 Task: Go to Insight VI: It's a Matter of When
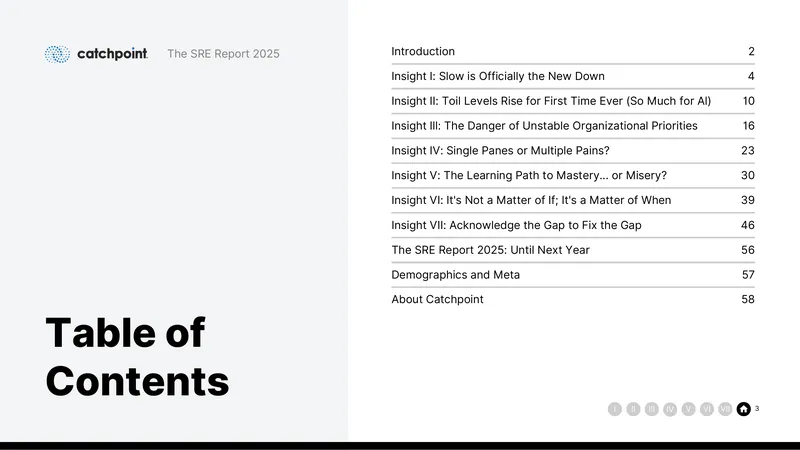[x=573, y=200]
